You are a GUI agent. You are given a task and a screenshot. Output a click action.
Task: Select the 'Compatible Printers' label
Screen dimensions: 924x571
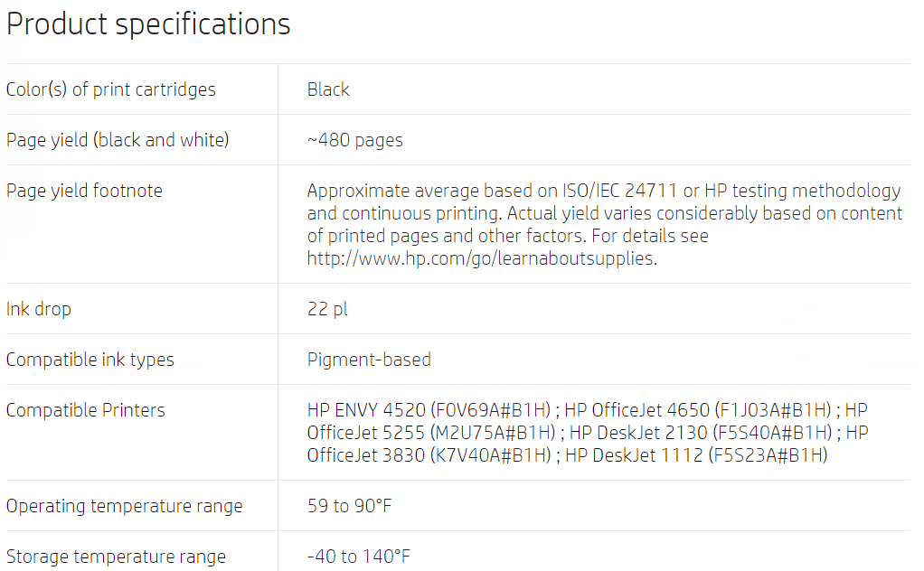click(86, 410)
